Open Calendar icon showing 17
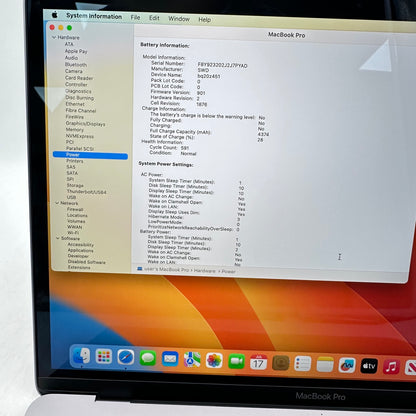The width and height of the screenshot is (416, 416). (258, 362)
